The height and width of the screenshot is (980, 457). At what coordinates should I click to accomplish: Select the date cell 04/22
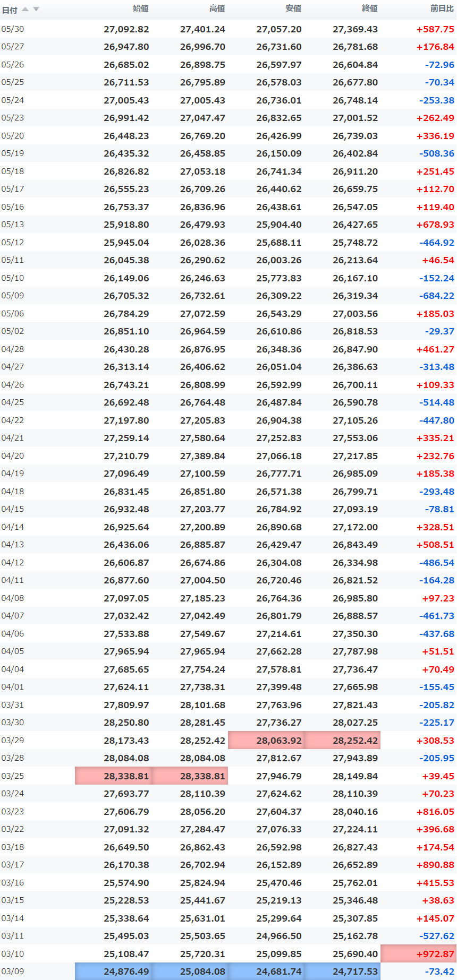point(13,420)
